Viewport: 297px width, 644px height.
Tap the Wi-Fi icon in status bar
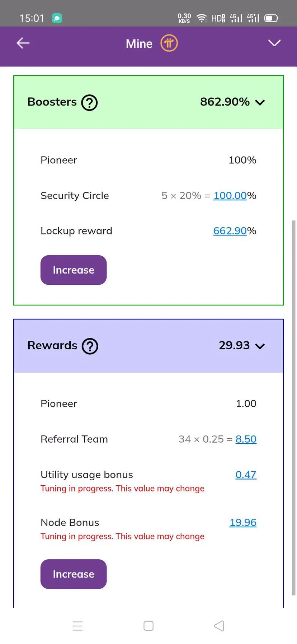tap(202, 18)
